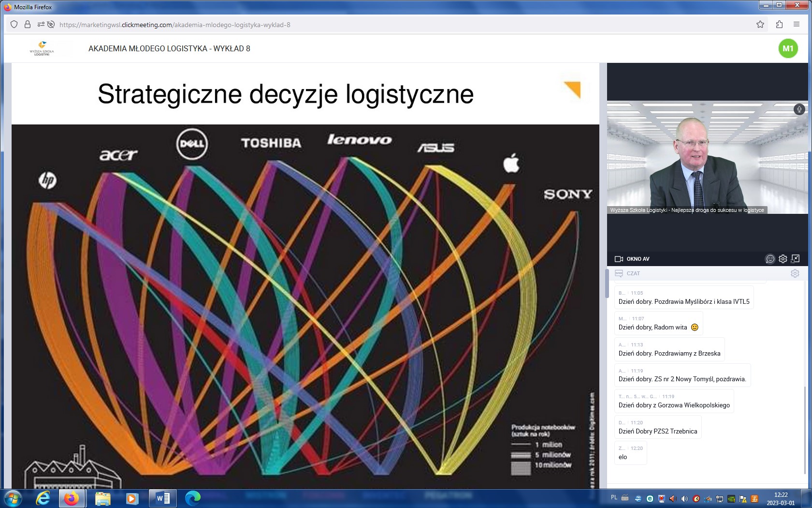Screen dimensions: 812x508
Task: Bookmark this page with the star icon
Action: pyautogui.click(x=760, y=25)
